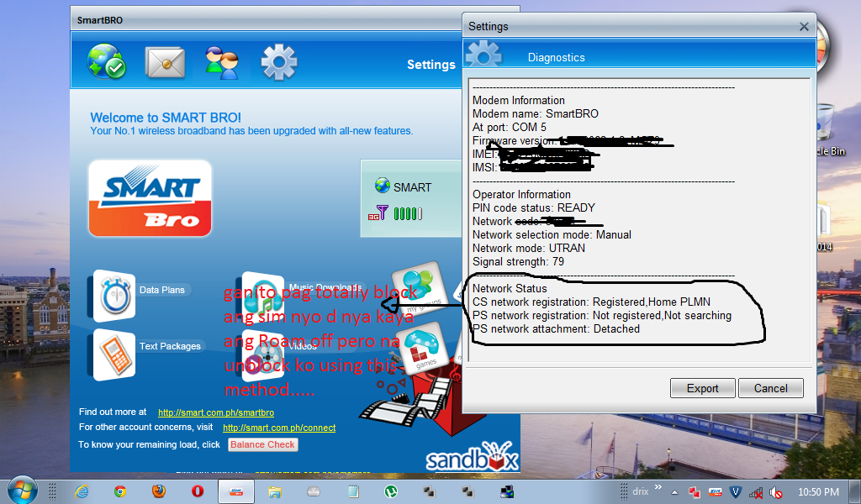Open the globe Connection icon in SmartBRO
861x504 pixels.
(x=107, y=63)
